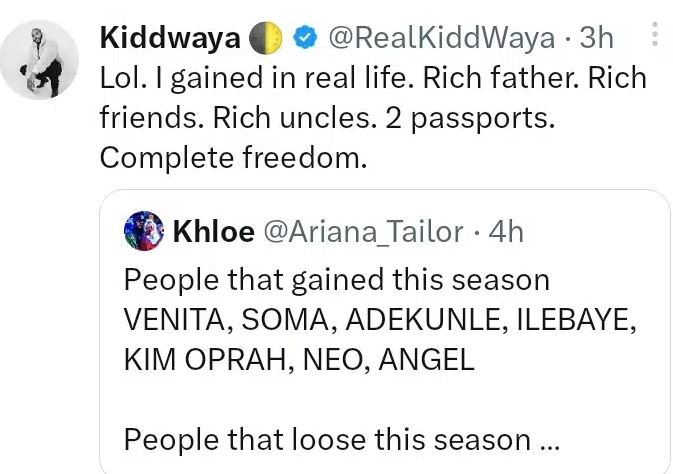Expand truncated 'People that loose this season' text

point(327,439)
